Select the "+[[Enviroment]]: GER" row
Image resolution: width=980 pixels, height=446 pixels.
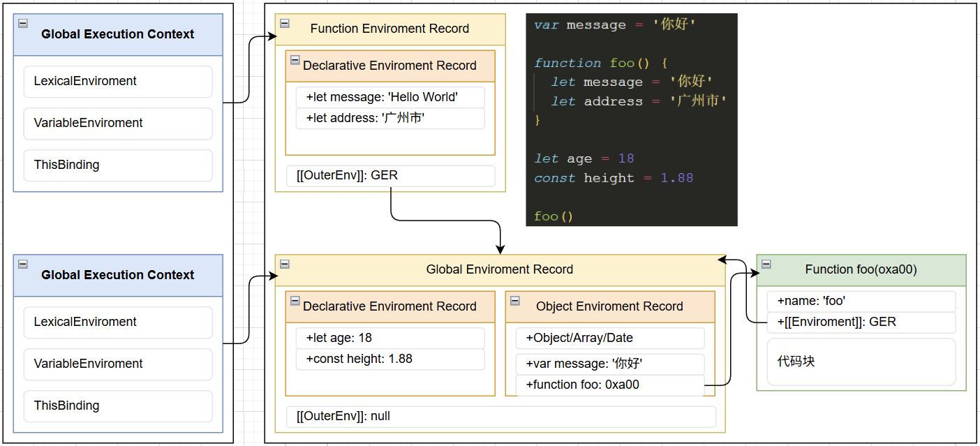[861, 322]
